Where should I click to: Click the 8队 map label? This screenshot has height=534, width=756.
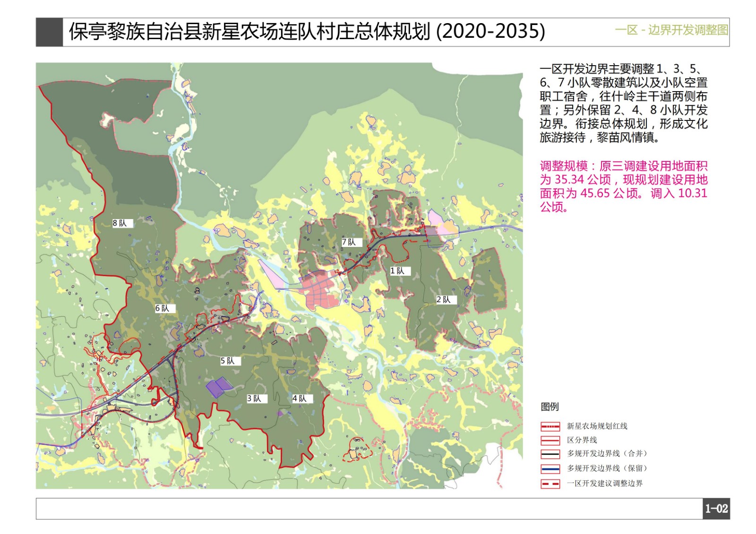pyautogui.click(x=123, y=223)
